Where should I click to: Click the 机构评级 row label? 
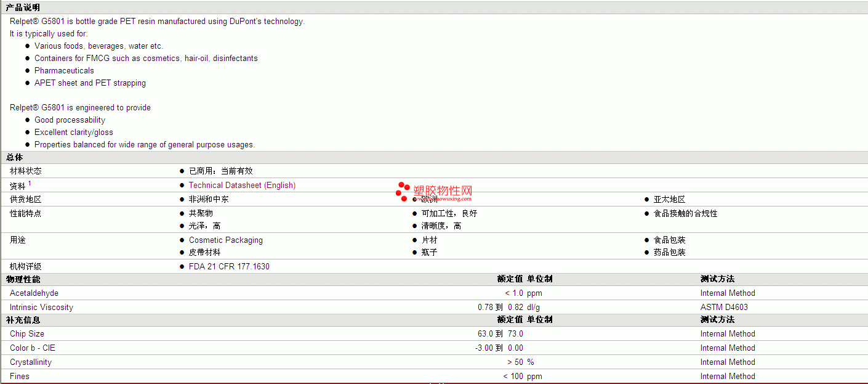[x=26, y=267]
